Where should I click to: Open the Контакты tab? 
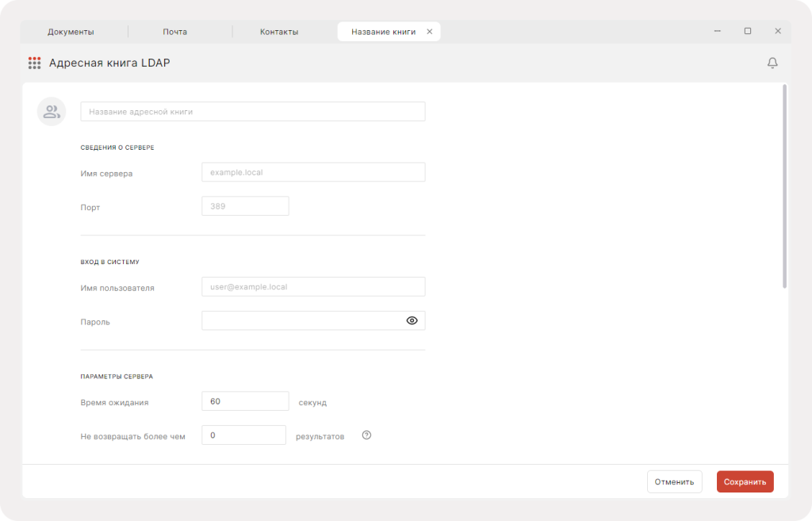pyautogui.click(x=279, y=32)
